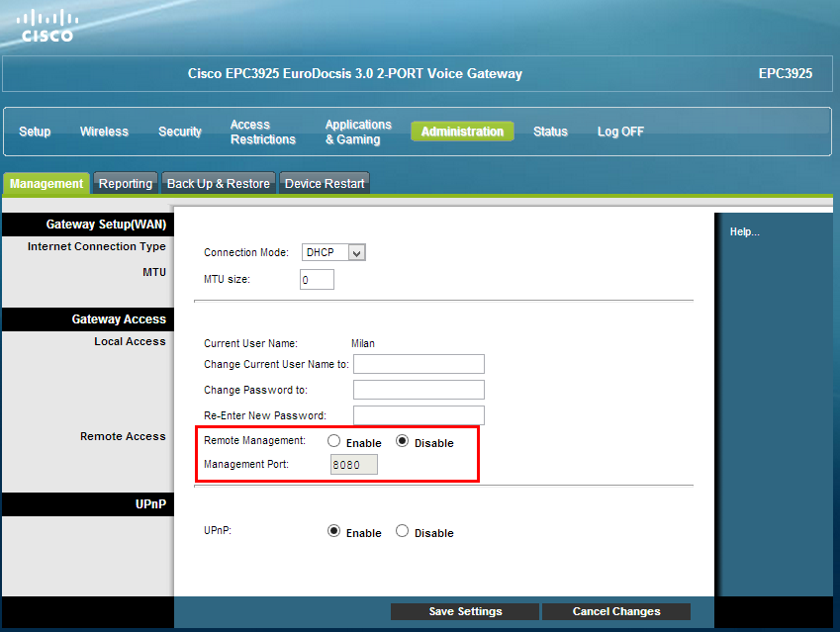This screenshot has width=840, height=632.
Task: Click Log OFF
Action: tap(620, 132)
